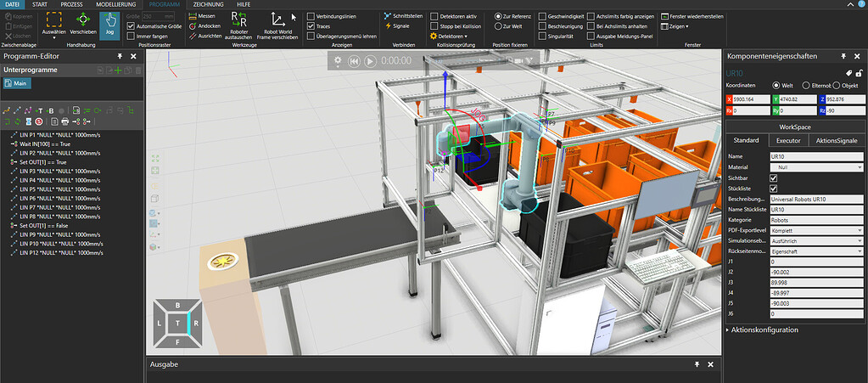This screenshot has height=383, width=868.
Task: Enable the Verbindungslinien checkbox
Action: pos(311,16)
